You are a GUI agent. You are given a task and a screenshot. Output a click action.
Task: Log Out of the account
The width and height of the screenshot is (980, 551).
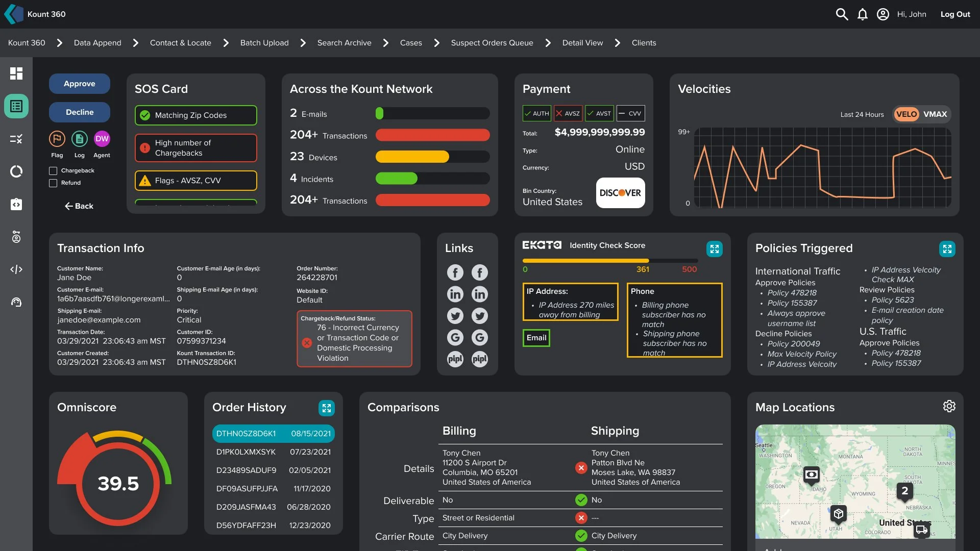click(x=955, y=14)
